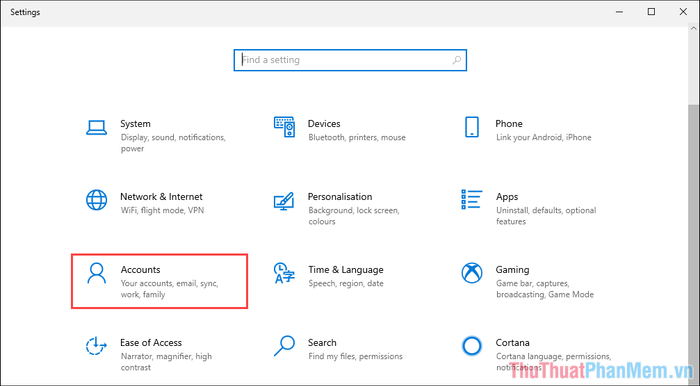Click 'Bluetooth, printers, mouse' description
This screenshot has height=386, width=700.
(357, 137)
